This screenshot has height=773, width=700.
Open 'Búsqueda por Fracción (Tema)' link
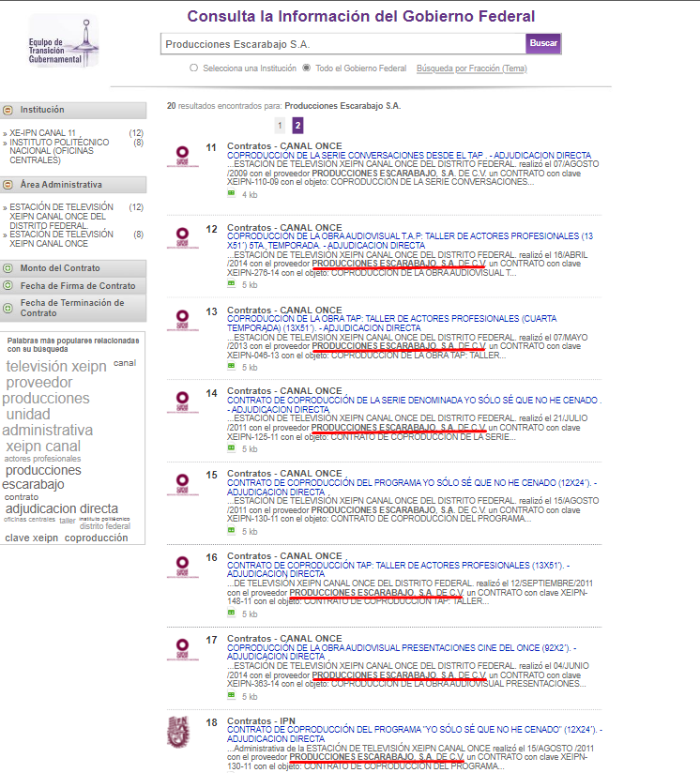click(x=472, y=68)
